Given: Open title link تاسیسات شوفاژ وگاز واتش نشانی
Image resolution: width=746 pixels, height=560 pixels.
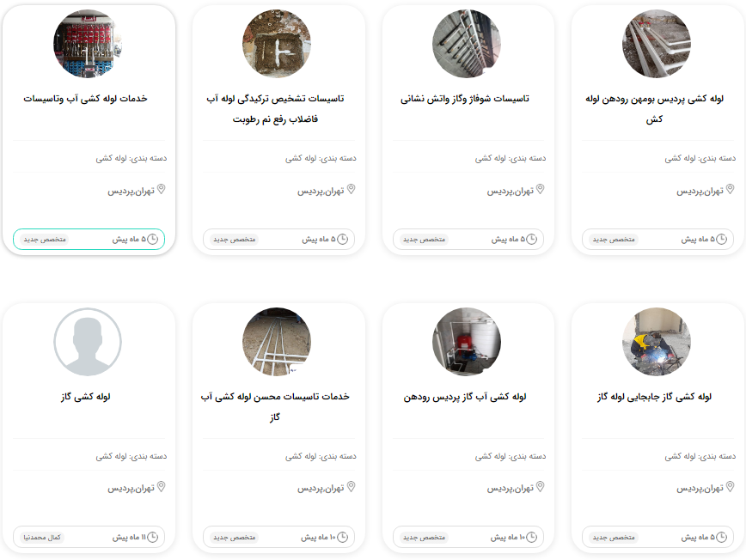Looking at the screenshot, I should coord(465,99).
